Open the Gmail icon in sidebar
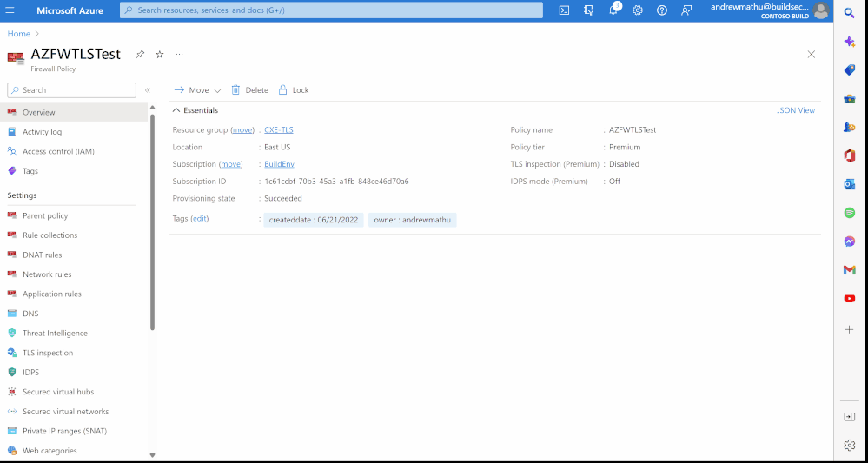868x463 pixels. pyautogui.click(x=849, y=270)
